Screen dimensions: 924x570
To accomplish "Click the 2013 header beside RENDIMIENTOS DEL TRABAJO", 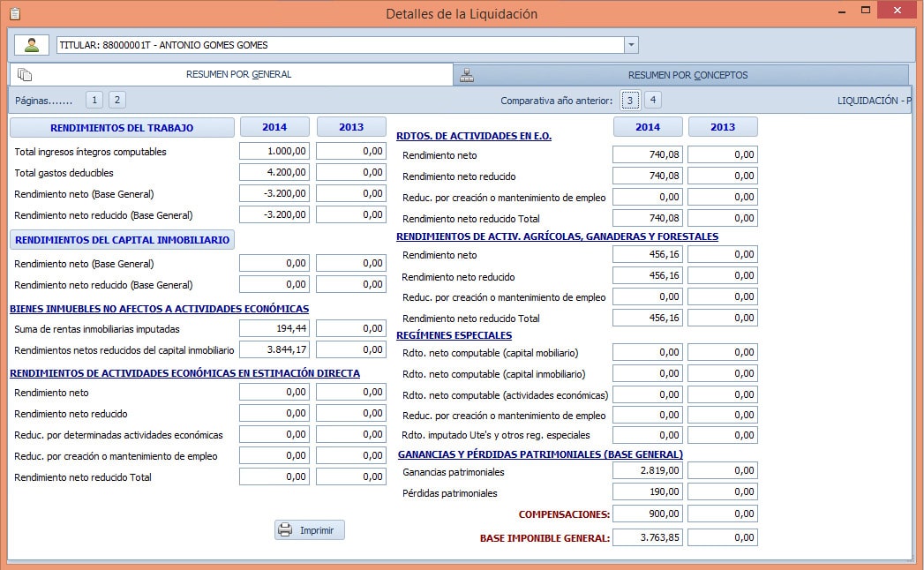I will [351, 127].
